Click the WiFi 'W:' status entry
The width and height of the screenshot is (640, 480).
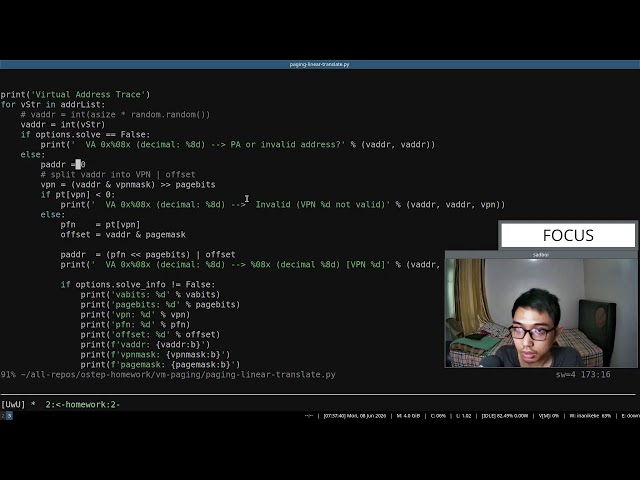590,416
